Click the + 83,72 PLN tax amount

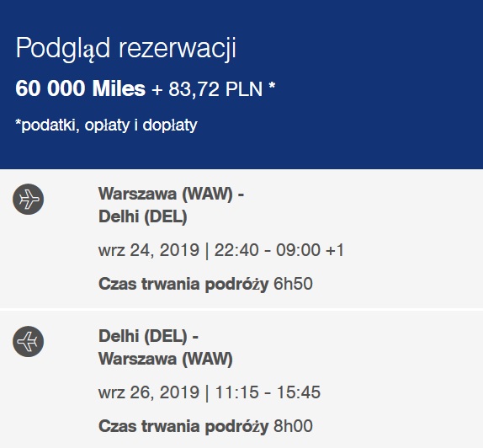[207, 89]
